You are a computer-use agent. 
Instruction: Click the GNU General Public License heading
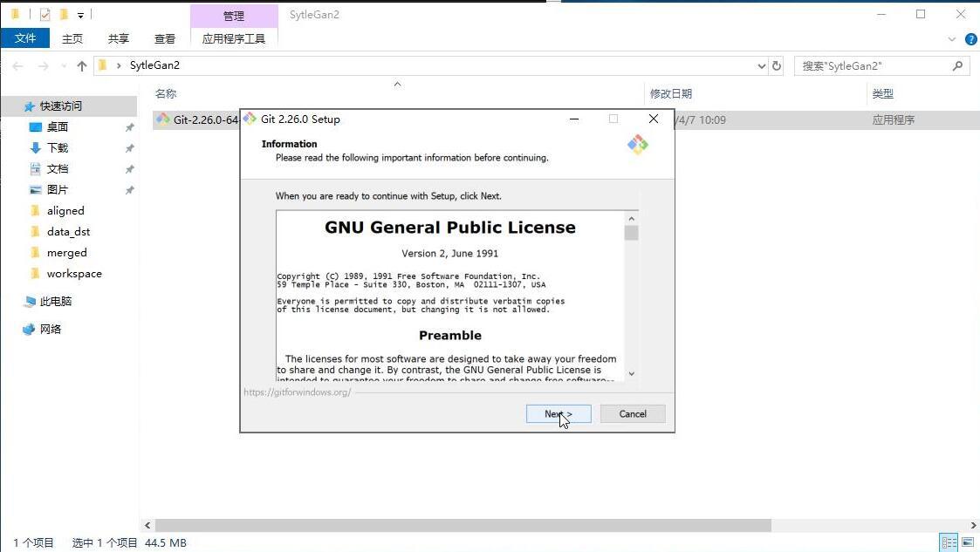coord(450,228)
